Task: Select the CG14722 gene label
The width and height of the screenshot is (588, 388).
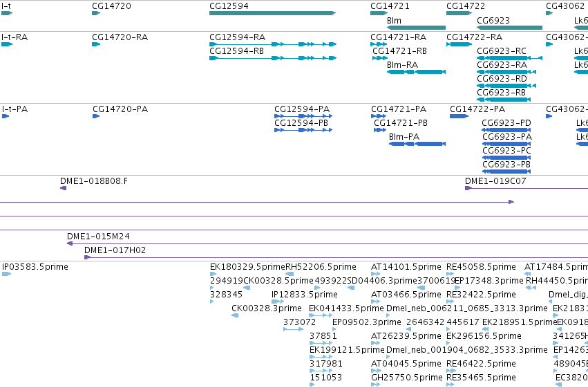Action: pyautogui.click(x=466, y=6)
